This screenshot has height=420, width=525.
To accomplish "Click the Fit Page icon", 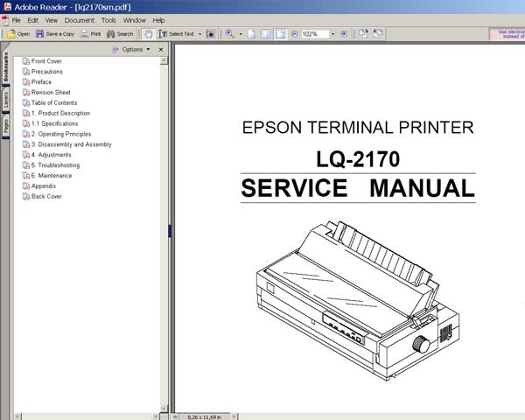I will coord(266,34).
